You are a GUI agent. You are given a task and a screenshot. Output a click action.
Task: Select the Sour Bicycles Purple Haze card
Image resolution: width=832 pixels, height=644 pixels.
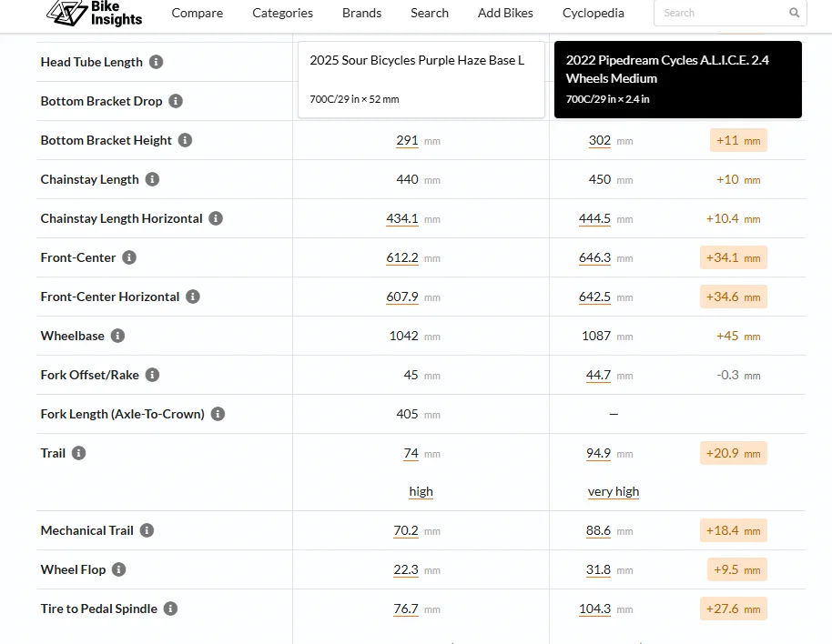[x=421, y=79]
